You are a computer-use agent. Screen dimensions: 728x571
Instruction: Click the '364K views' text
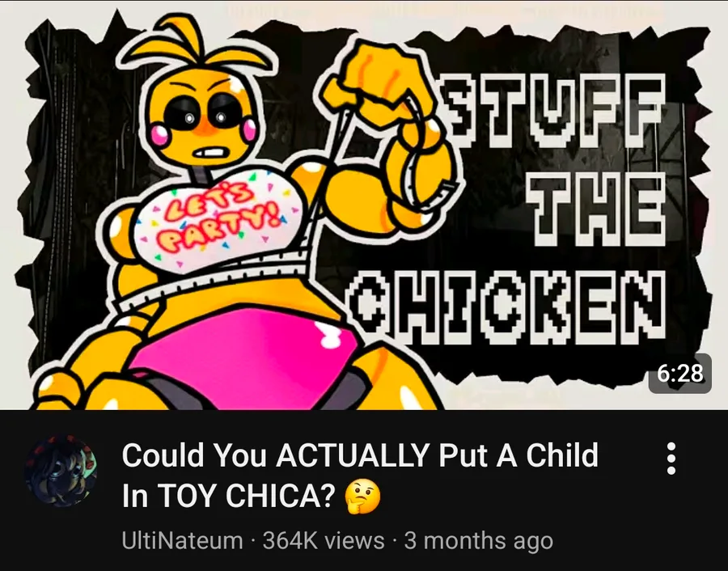coord(324,541)
